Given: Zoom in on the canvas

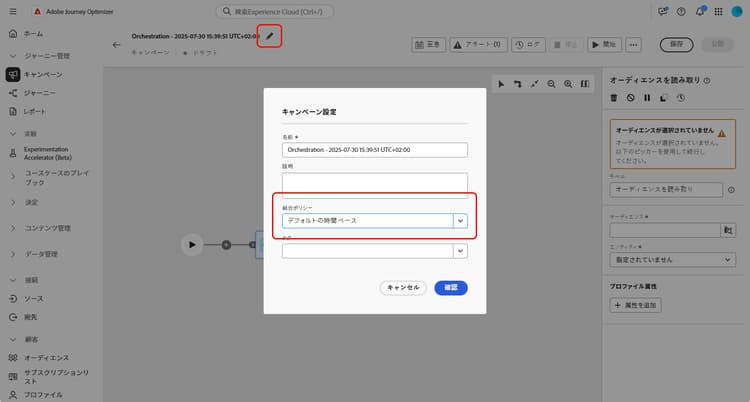Looking at the screenshot, I should point(568,84).
